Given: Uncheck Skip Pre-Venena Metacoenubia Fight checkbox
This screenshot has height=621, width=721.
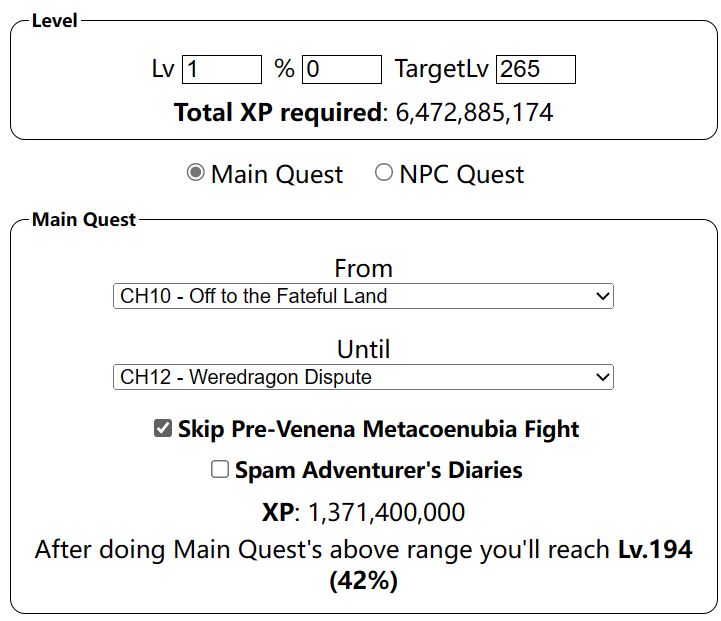Looking at the screenshot, I should [162, 429].
